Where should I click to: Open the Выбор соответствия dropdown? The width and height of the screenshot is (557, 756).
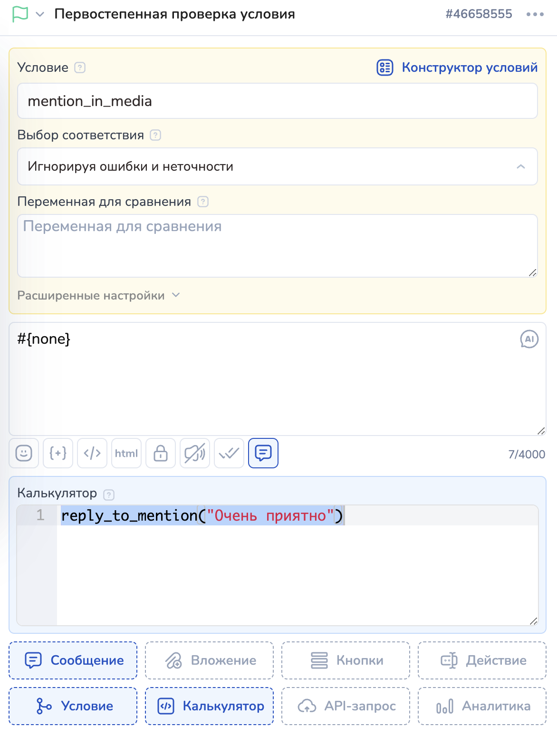pos(278,166)
